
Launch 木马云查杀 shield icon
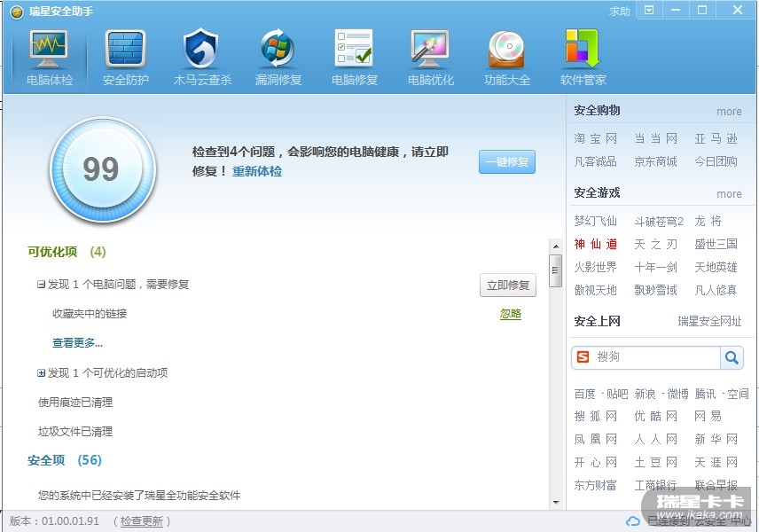(x=201, y=49)
